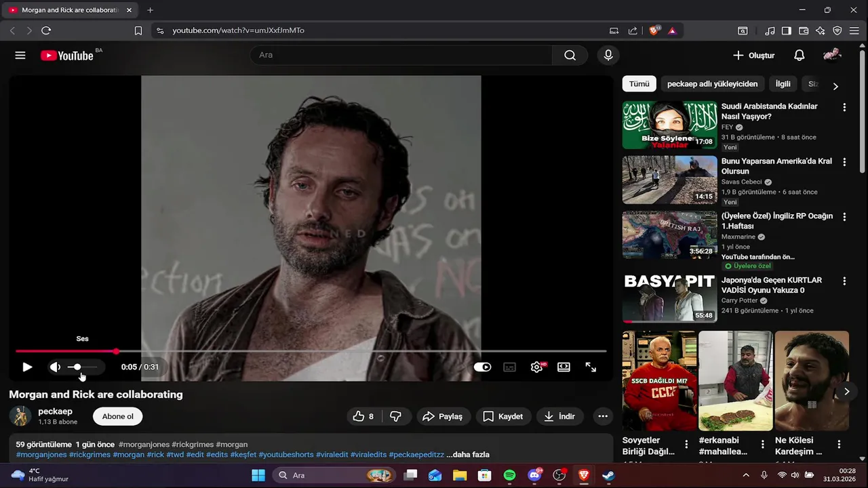This screenshot has width=868, height=488.
Task: Click the browser share icon
Action: 633,30
